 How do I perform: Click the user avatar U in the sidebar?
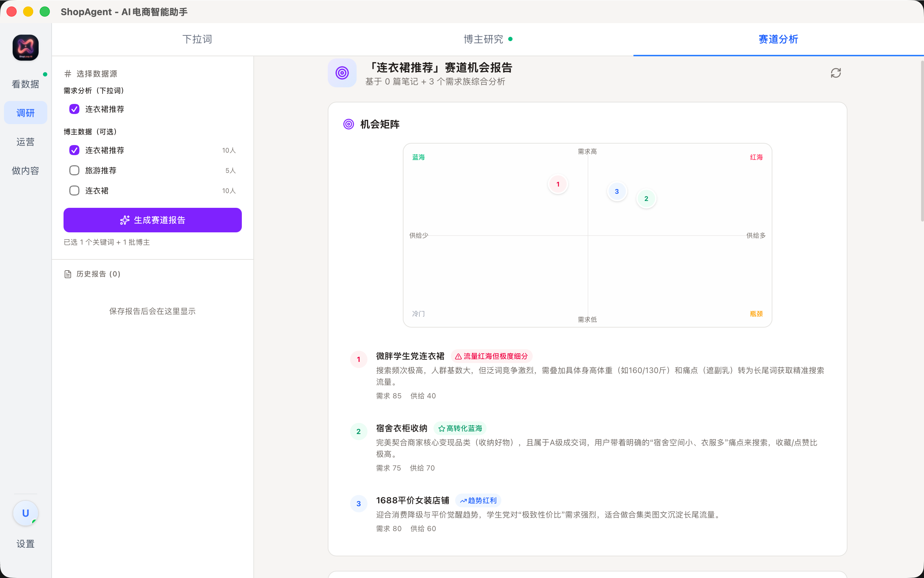click(25, 513)
